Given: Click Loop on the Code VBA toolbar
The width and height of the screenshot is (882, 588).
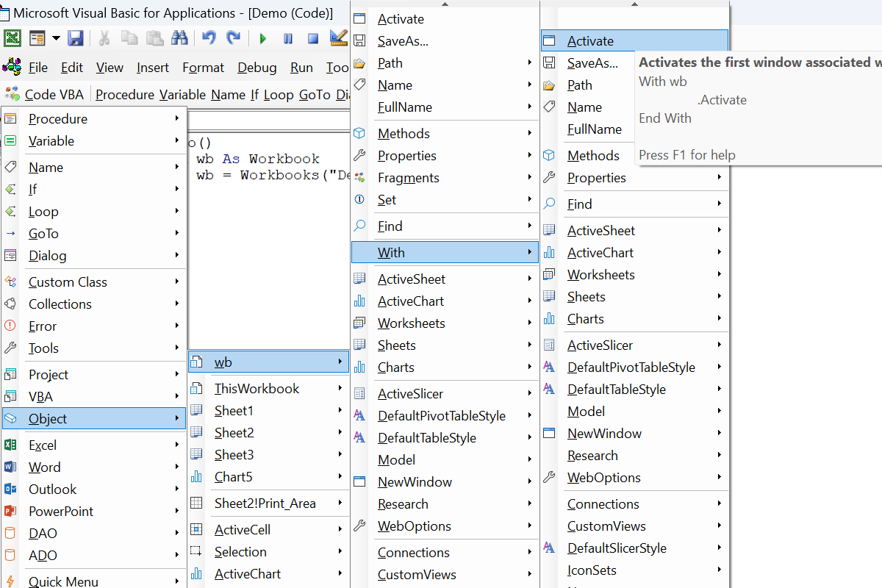Looking at the screenshot, I should pyautogui.click(x=278, y=95).
